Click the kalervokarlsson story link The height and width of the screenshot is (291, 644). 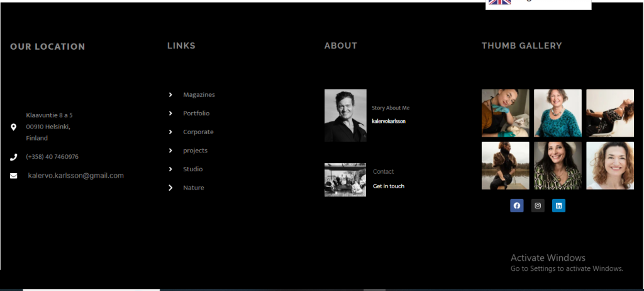(x=389, y=121)
